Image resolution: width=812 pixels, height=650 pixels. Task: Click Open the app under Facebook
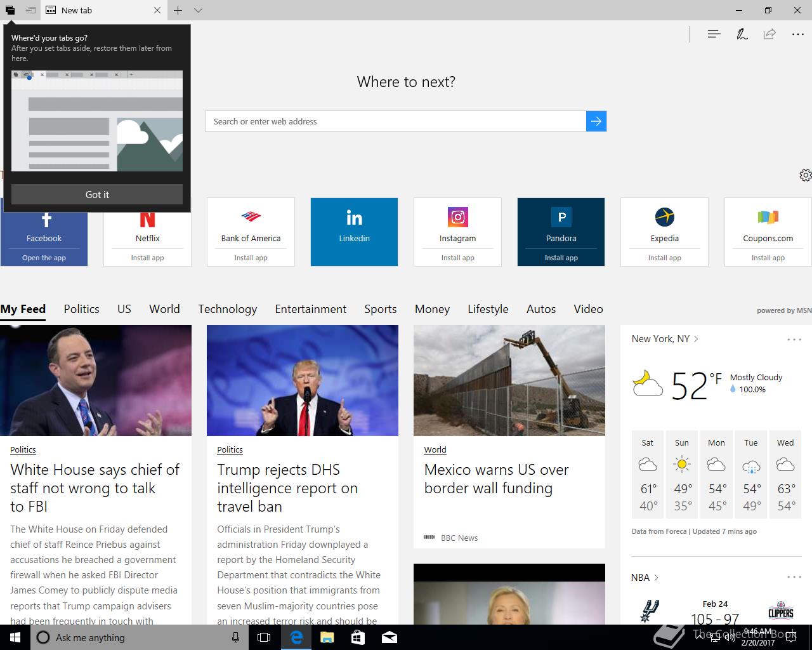click(x=44, y=258)
